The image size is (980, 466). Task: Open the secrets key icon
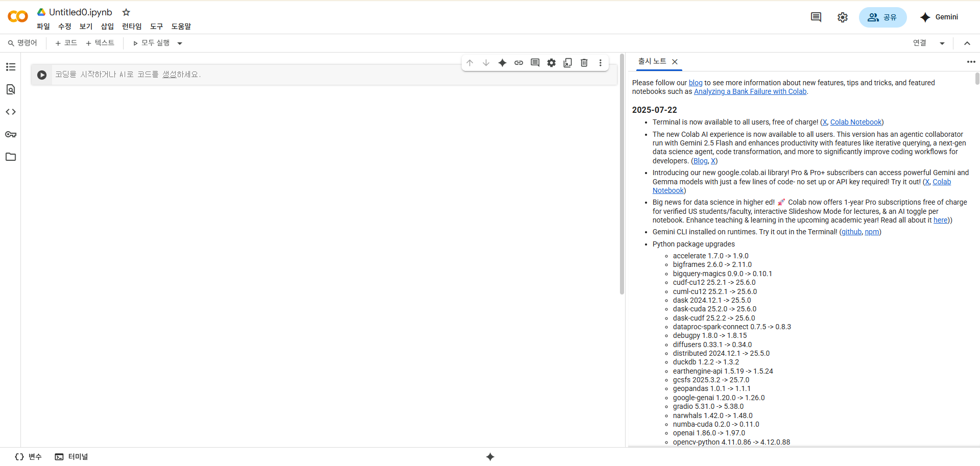point(11,134)
